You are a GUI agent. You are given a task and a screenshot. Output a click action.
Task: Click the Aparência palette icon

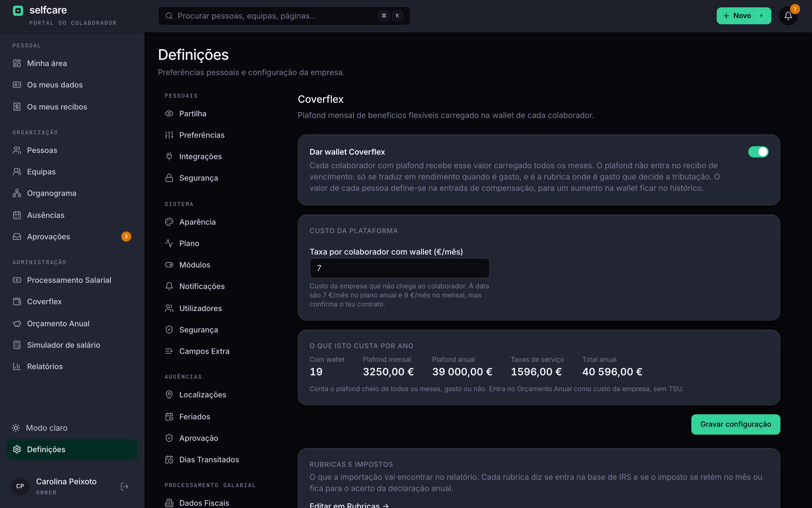tap(169, 222)
